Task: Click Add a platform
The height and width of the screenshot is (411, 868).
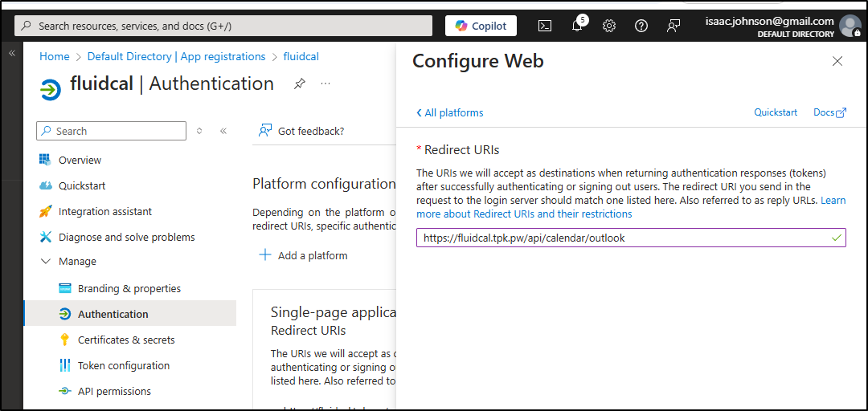Action: 303,255
